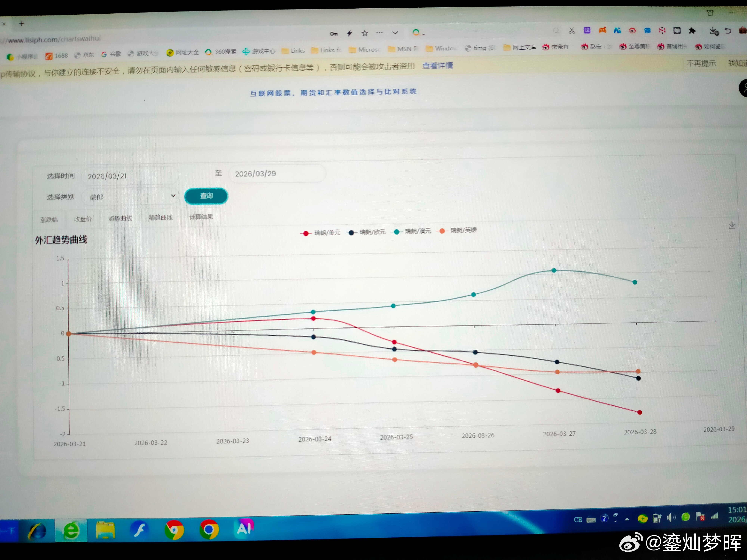Click the scissors screenshot tool icon

(571, 31)
